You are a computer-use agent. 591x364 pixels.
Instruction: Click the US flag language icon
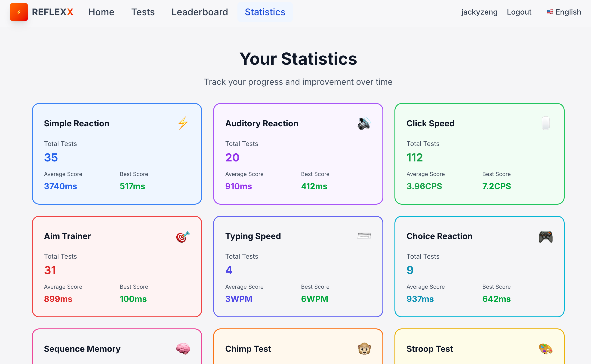click(x=550, y=12)
